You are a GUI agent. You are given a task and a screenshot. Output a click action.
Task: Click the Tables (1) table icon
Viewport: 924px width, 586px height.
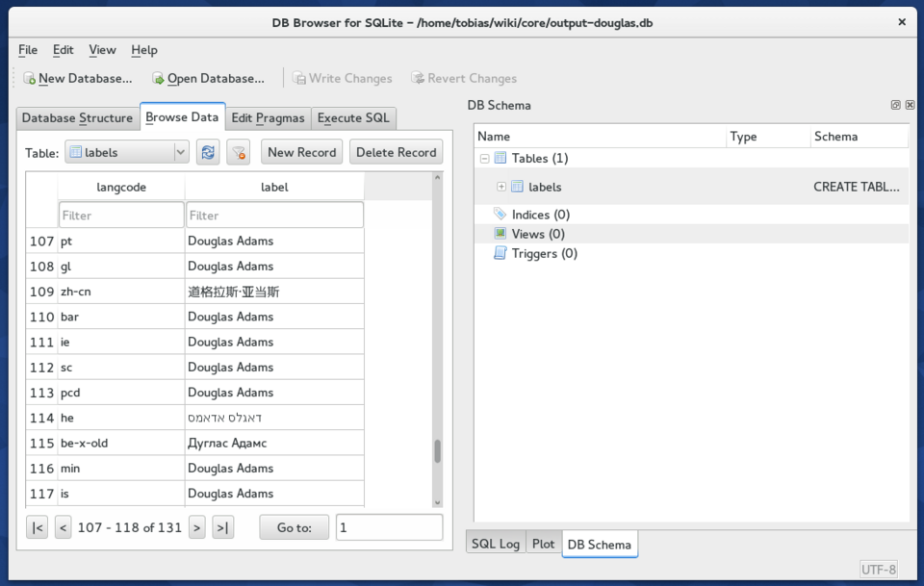500,158
